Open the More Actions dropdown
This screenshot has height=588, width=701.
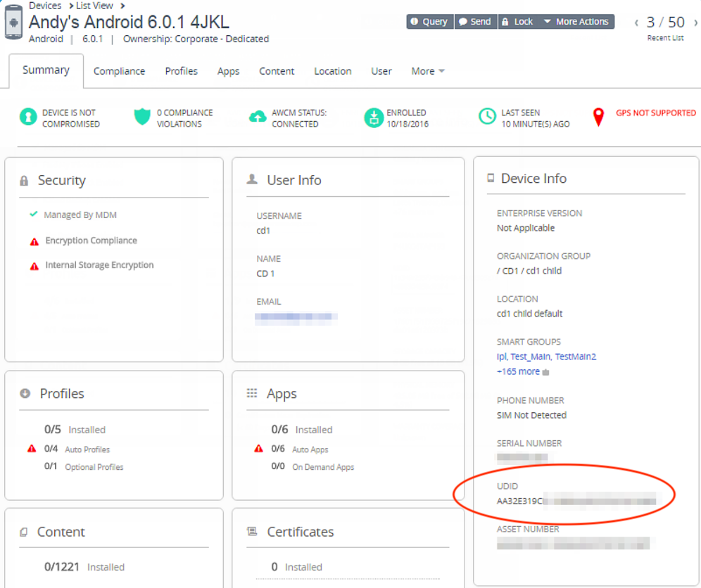tap(576, 22)
